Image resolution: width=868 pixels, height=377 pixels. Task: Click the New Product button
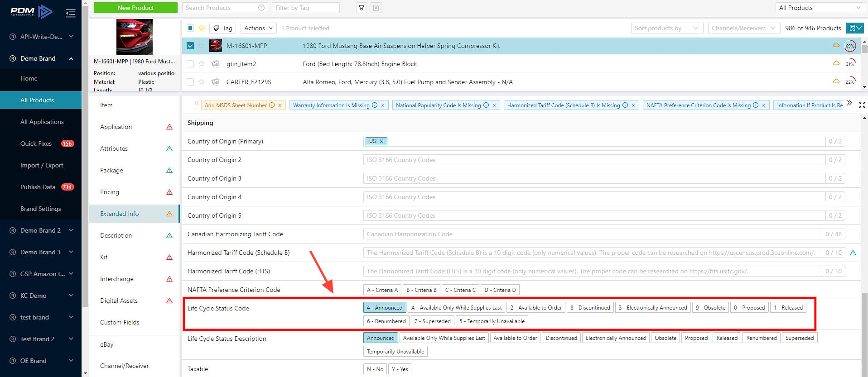point(135,8)
